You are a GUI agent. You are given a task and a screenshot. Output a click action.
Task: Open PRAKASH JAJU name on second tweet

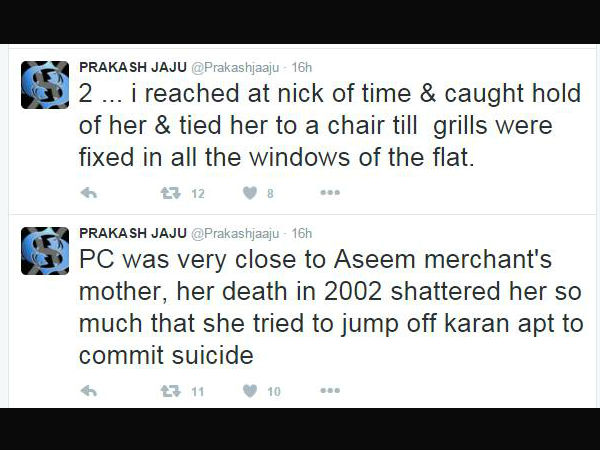coord(133,233)
